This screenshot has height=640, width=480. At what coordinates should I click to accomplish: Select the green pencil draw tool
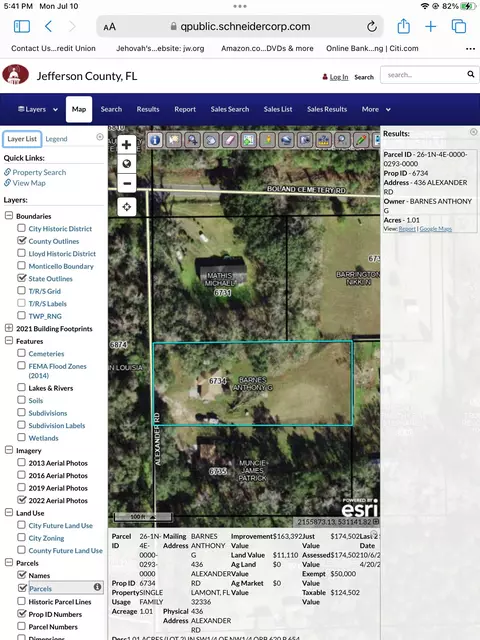tap(361, 140)
